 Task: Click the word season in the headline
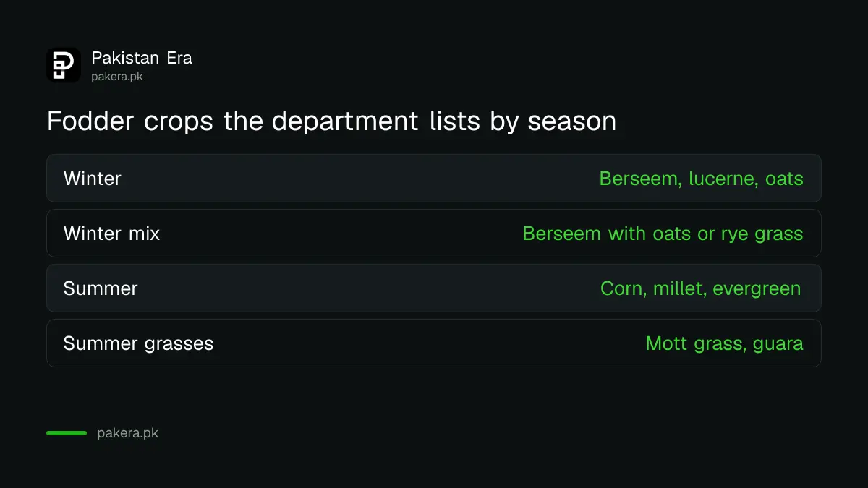pyautogui.click(x=571, y=122)
